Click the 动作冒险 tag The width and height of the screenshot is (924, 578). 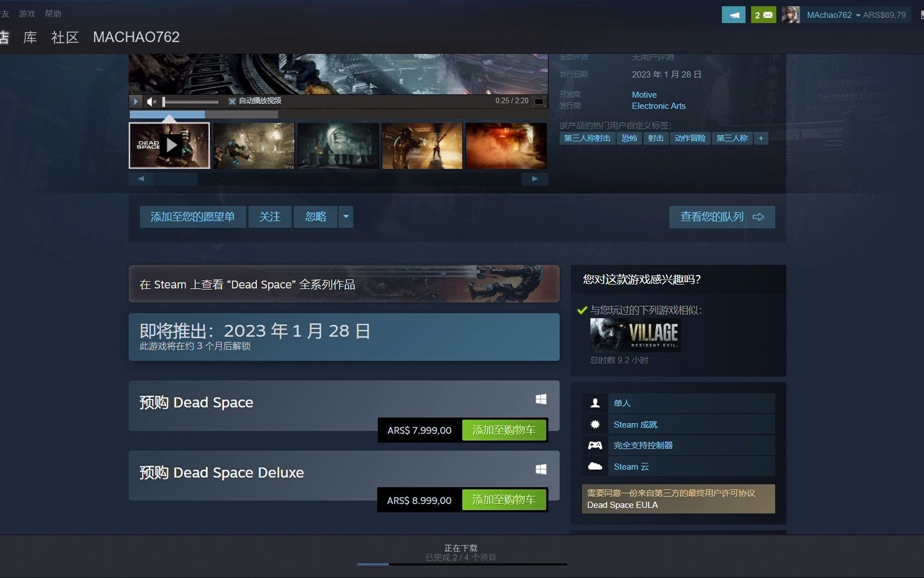tap(690, 138)
